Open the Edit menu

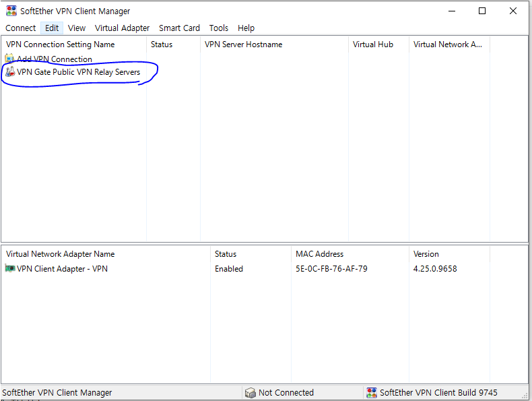[x=52, y=28]
